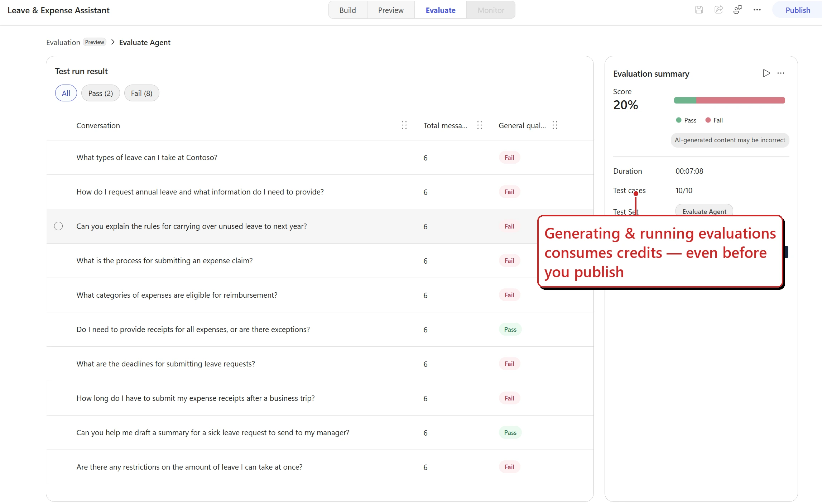
Task: Click General quality column drag handle
Action: pyautogui.click(x=555, y=125)
